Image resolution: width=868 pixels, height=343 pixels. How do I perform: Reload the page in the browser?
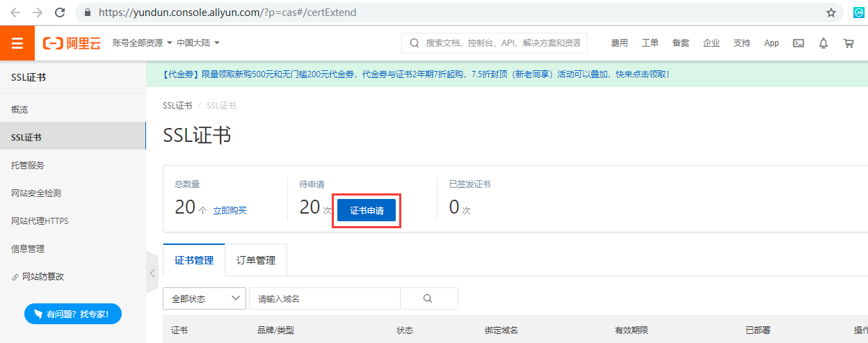(60, 13)
